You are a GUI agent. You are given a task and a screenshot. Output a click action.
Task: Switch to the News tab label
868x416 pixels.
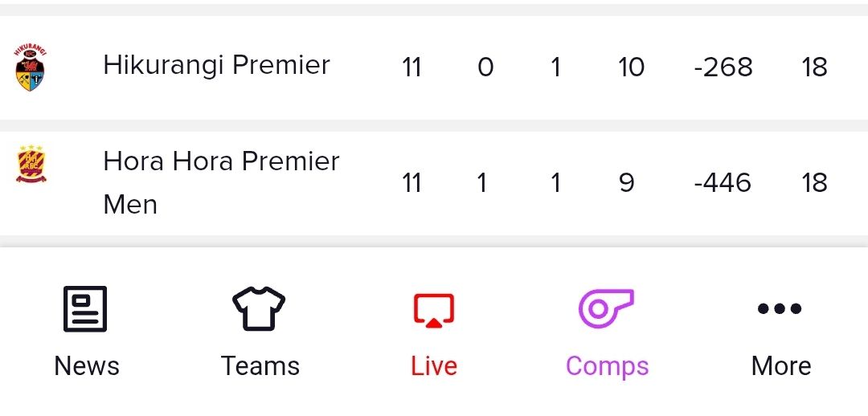(86, 366)
